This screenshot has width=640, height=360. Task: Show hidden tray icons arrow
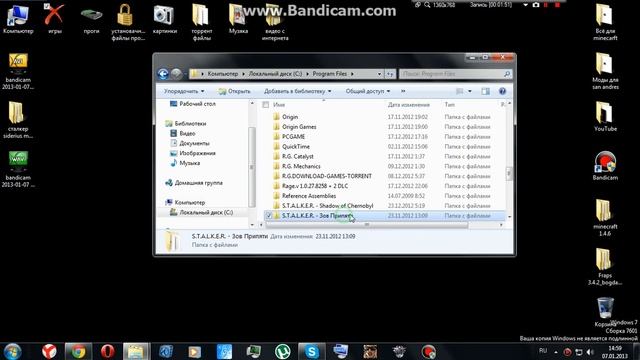(556, 352)
